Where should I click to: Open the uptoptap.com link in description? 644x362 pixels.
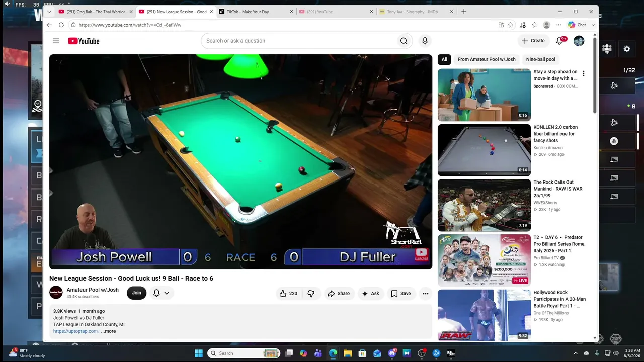click(76, 331)
